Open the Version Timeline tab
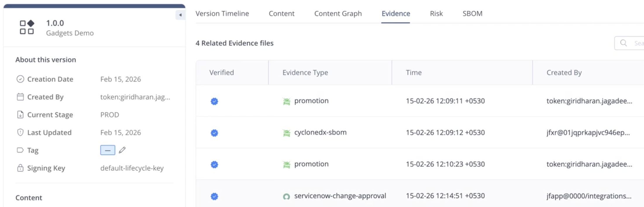Image resolution: width=644 pixels, height=207 pixels. [x=222, y=13]
